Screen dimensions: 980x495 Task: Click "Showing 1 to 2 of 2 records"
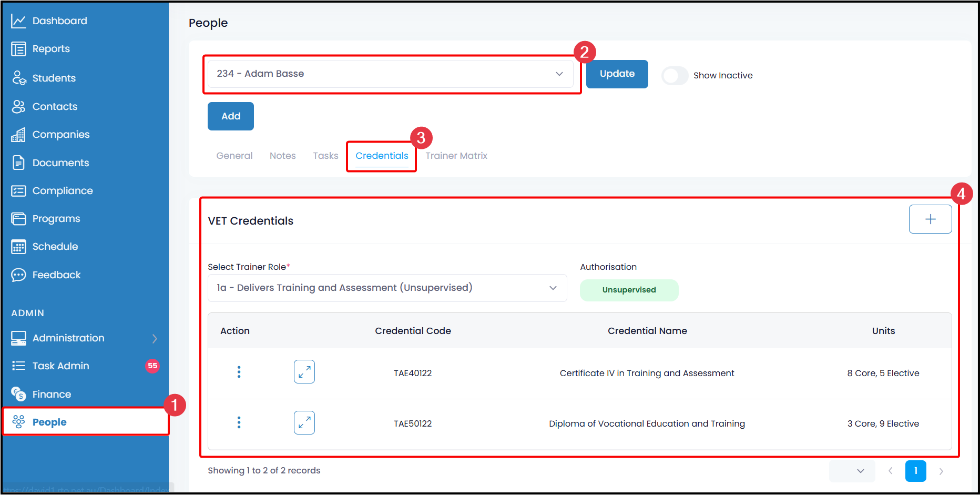click(264, 471)
